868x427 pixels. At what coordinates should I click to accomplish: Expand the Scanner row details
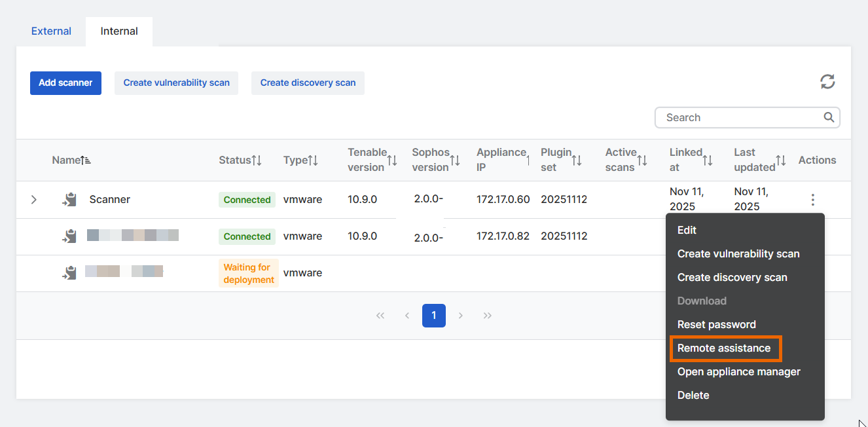click(x=33, y=199)
